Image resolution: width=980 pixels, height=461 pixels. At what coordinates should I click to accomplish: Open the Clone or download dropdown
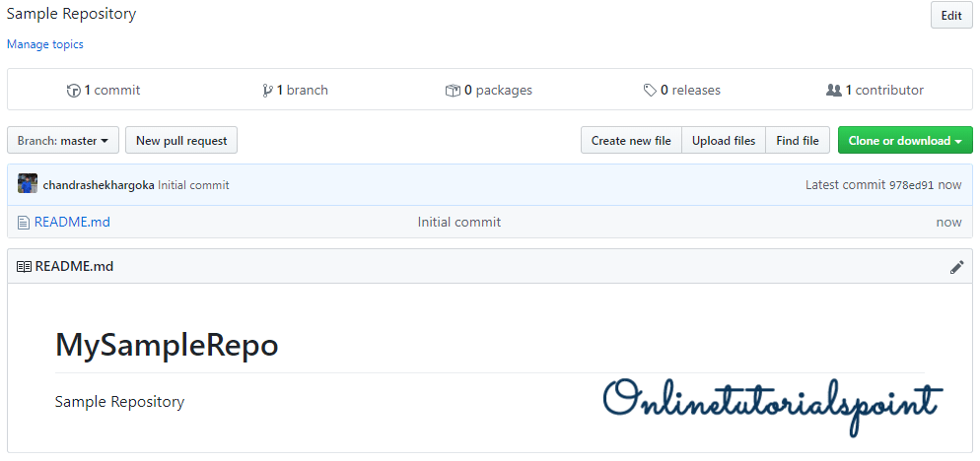tap(904, 141)
